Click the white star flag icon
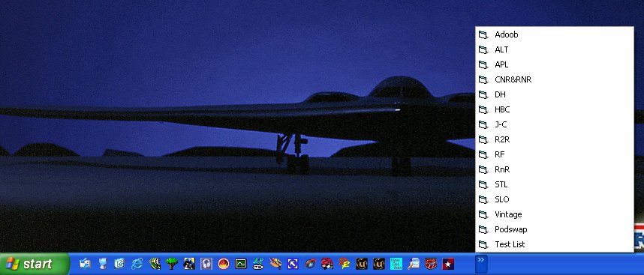 [447, 264]
